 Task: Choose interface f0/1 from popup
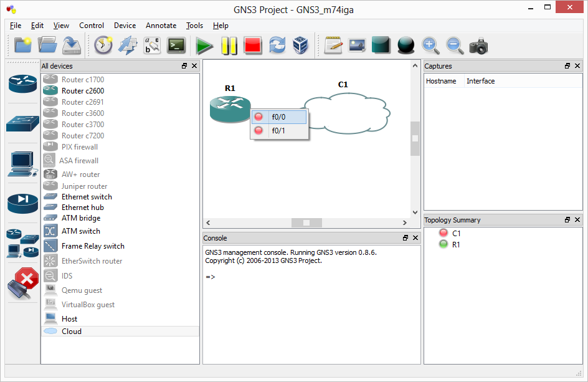(x=280, y=131)
